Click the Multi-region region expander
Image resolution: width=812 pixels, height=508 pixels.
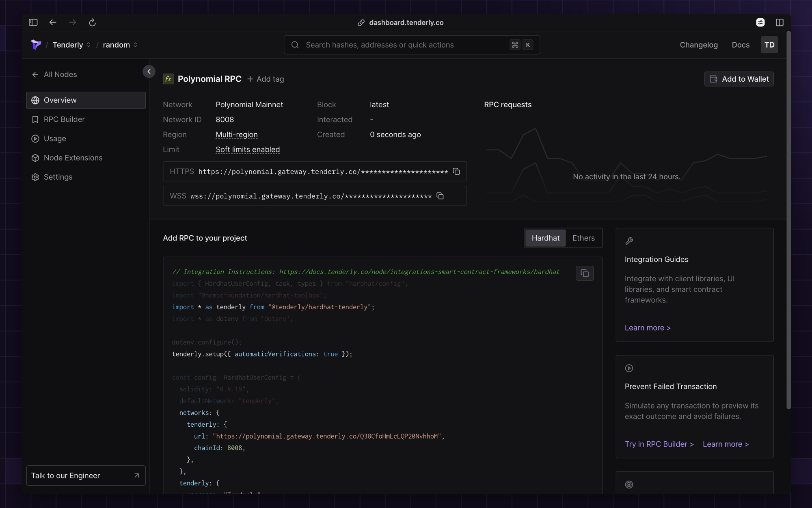237,134
